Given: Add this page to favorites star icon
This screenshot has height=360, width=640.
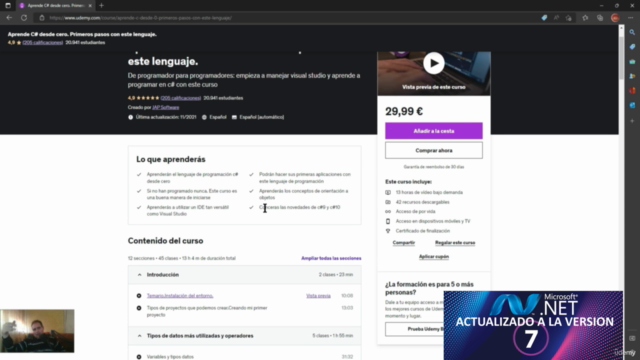Looking at the screenshot, I should pyautogui.click(x=569, y=18).
